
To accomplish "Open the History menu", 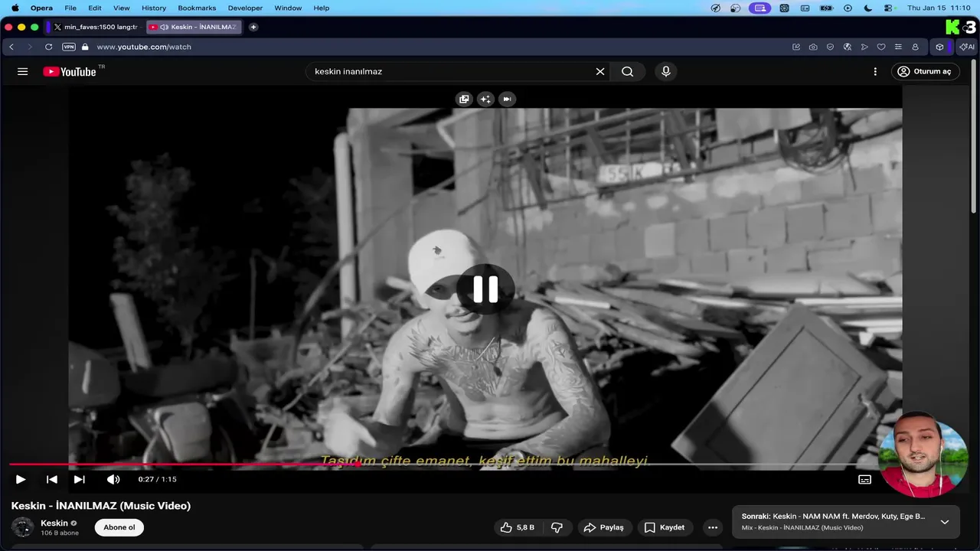I will (154, 8).
